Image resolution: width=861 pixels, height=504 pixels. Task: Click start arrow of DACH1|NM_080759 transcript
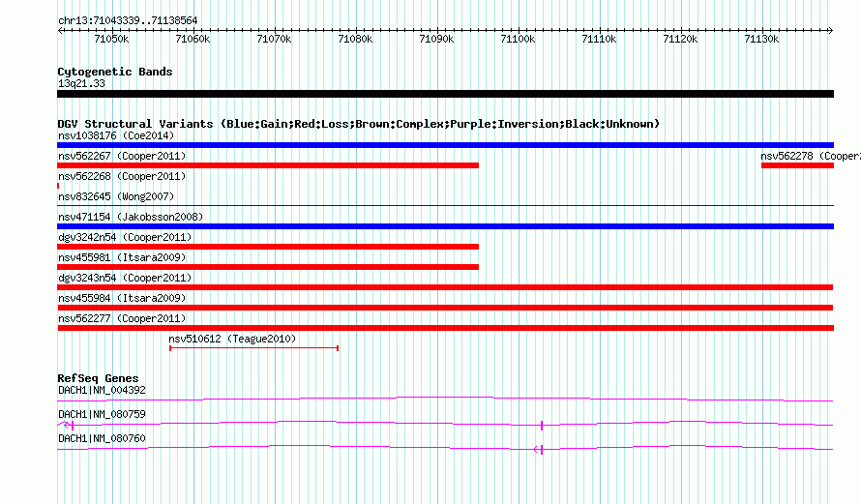click(66, 425)
